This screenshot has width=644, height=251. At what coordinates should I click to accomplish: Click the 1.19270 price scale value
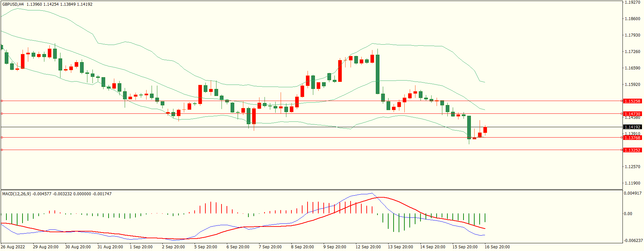[632, 2]
